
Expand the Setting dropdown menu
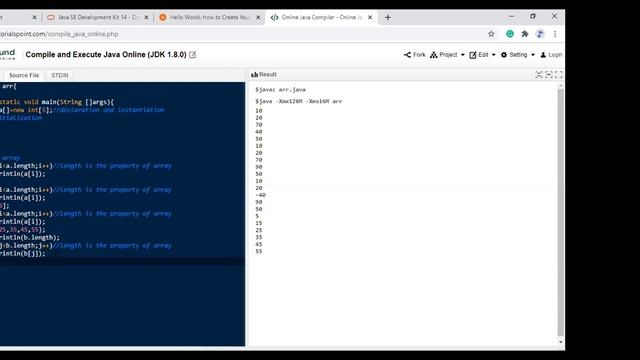pyautogui.click(x=518, y=55)
